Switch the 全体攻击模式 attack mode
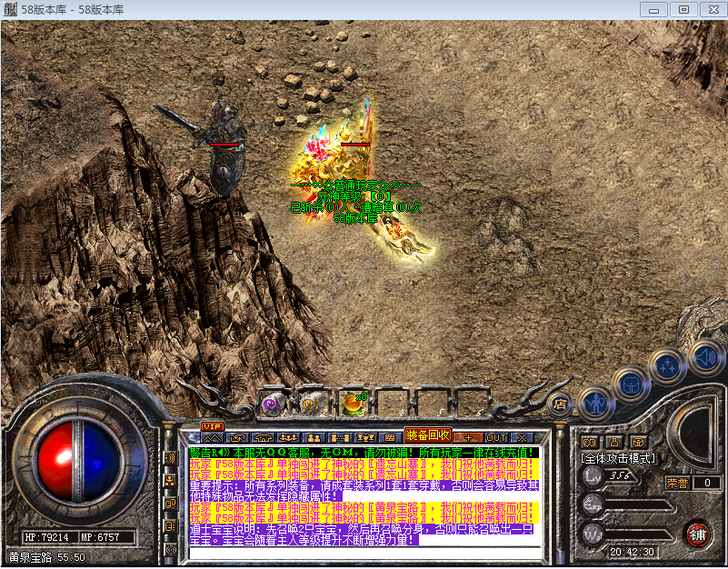This screenshot has height=569, width=728. tap(618, 459)
